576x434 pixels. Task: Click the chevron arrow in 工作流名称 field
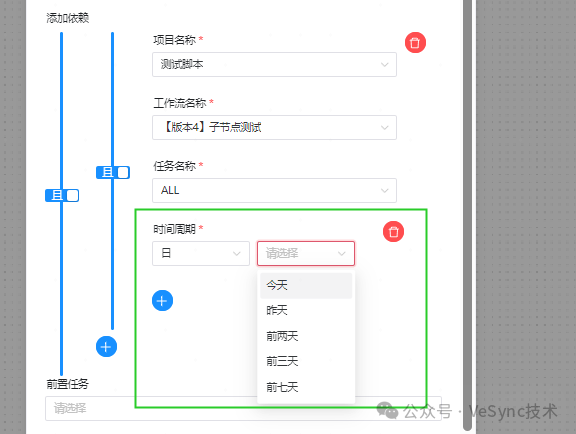click(x=385, y=128)
